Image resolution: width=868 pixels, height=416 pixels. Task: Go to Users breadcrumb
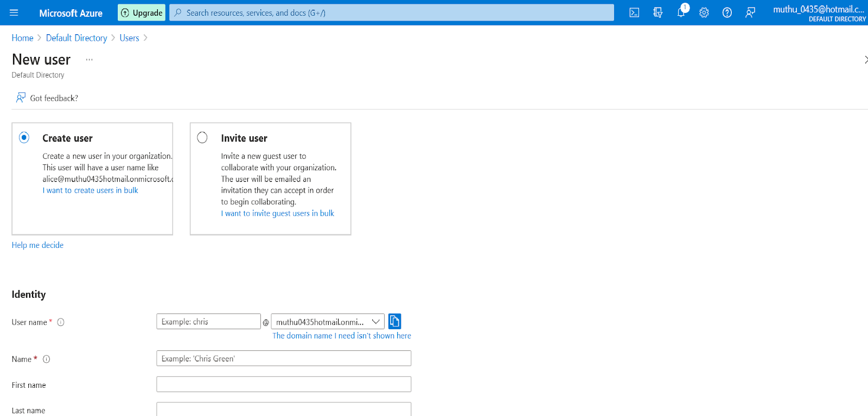(129, 38)
